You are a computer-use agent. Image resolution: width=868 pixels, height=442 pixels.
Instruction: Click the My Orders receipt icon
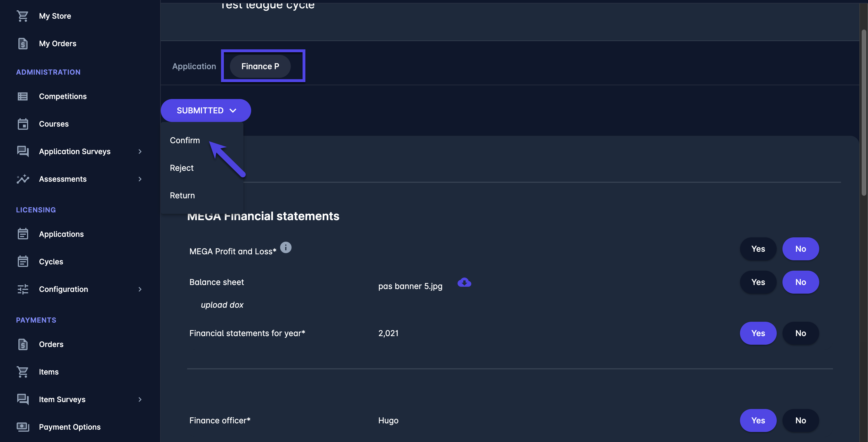tap(23, 43)
